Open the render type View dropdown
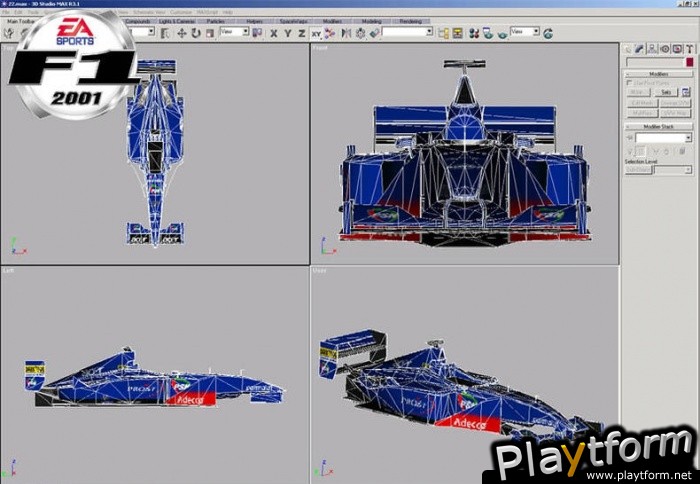 525,32
